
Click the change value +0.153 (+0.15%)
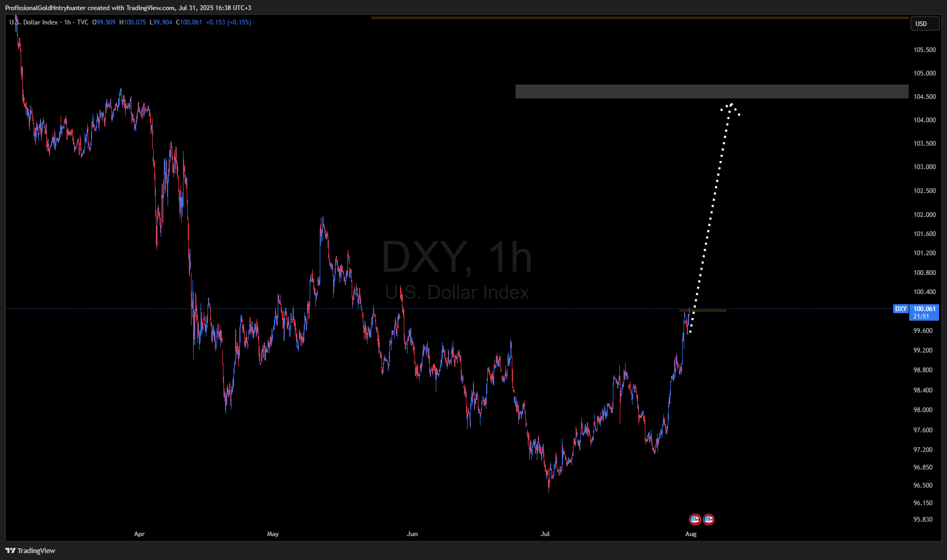tap(229, 22)
